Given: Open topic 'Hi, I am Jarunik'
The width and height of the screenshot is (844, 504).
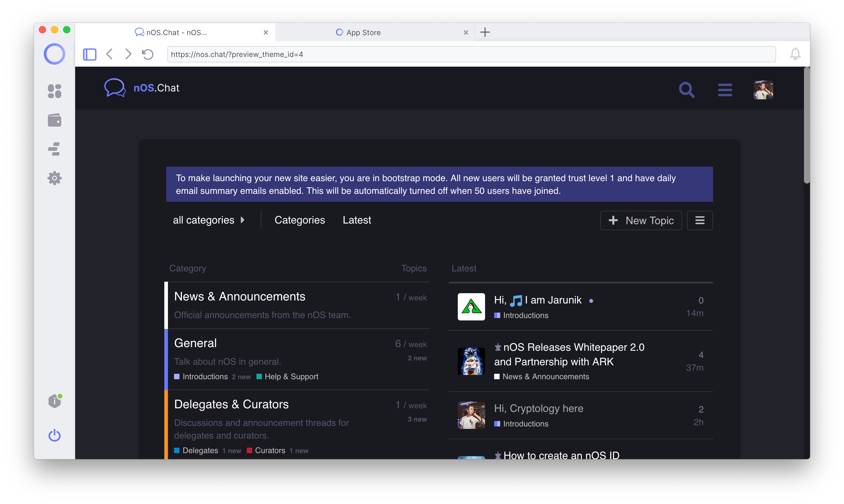Looking at the screenshot, I should (x=538, y=300).
